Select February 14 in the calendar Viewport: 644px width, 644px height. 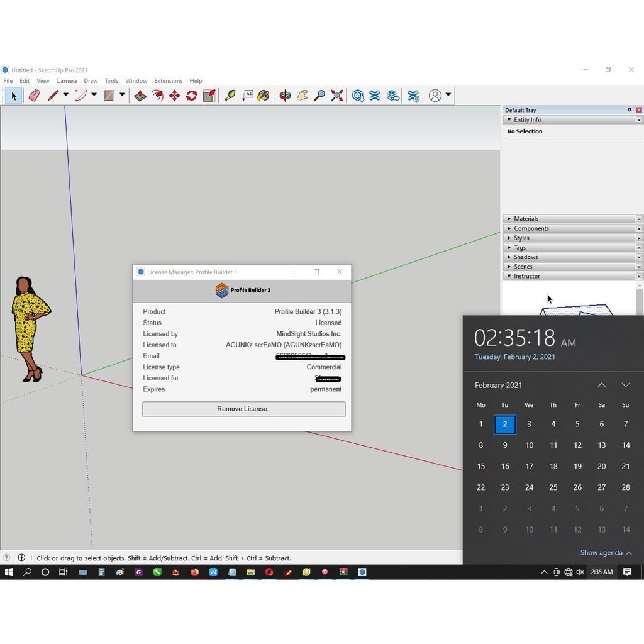point(625,445)
